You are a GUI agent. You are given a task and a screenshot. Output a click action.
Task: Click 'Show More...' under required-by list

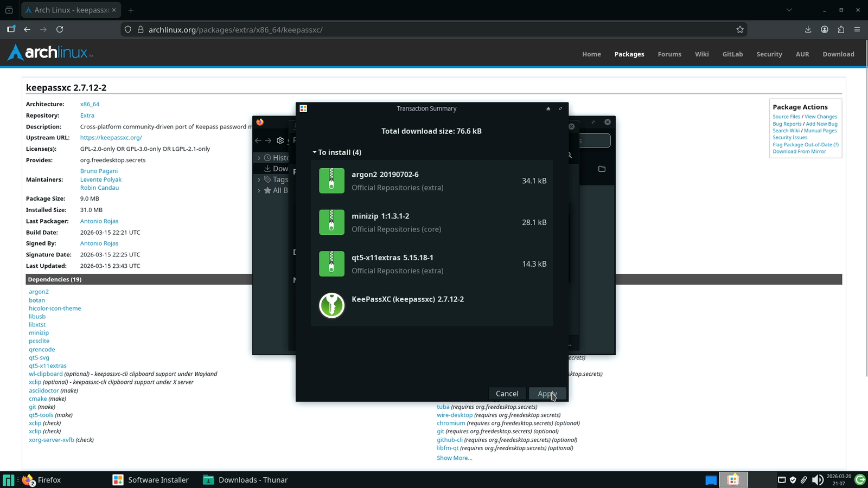[454, 458]
